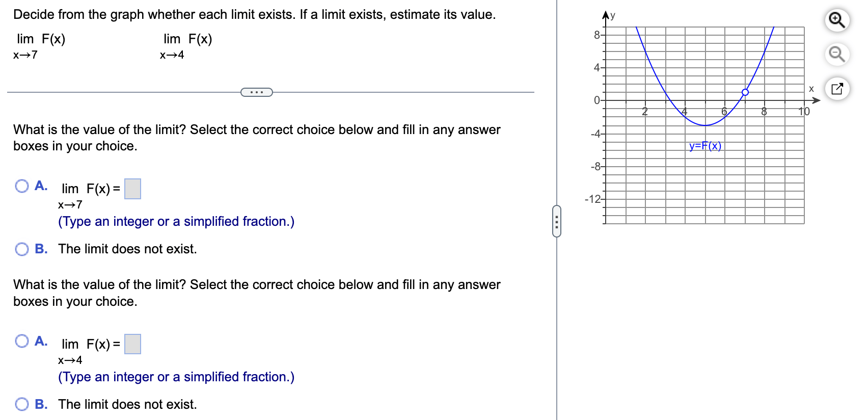This screenshot has width=868, height=420.
Task: Select option B for first limit question
Action: coord(22,249)
